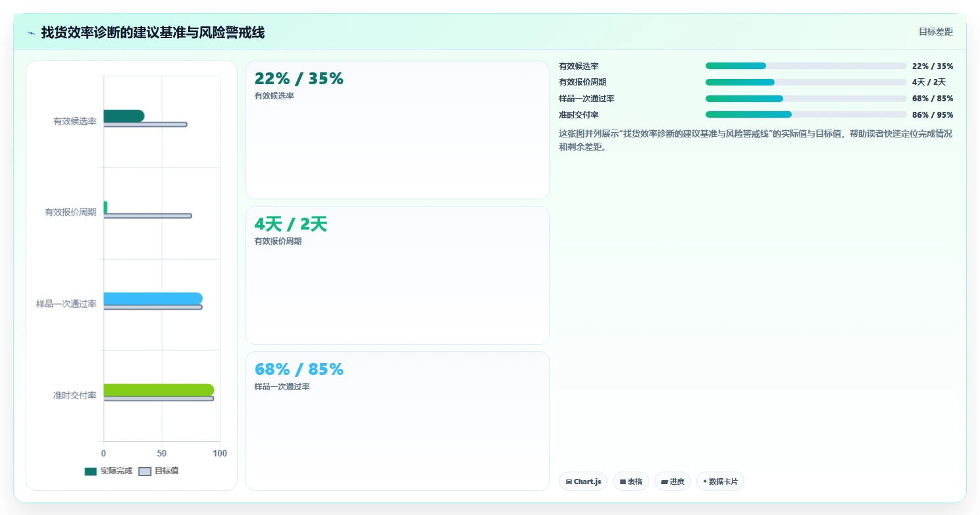This screenshot has height=515, width=980.
Task: Click the 68% / 85% card value
Action: pyautogui.click(x=299, y=370)
